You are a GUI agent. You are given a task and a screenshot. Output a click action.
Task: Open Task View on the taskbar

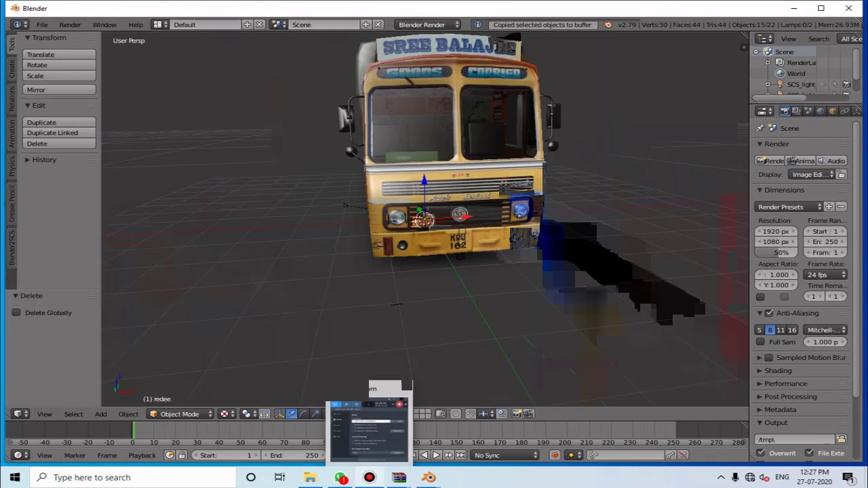tap(279, 477)
